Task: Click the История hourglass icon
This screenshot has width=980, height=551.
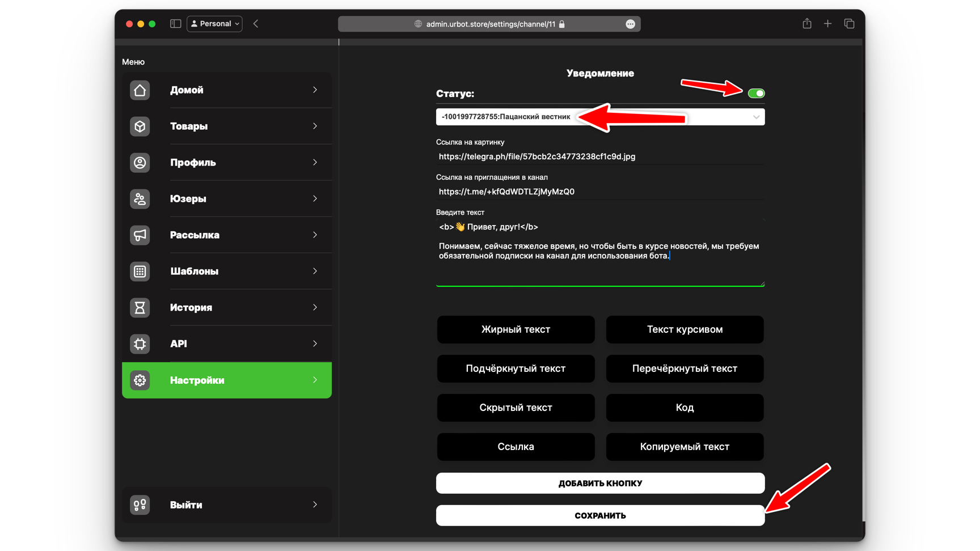Action: click(140, 308)
